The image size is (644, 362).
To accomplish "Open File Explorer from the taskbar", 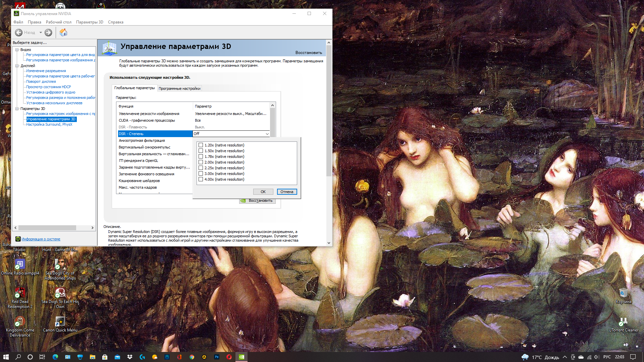I will [x=92, y=357].
